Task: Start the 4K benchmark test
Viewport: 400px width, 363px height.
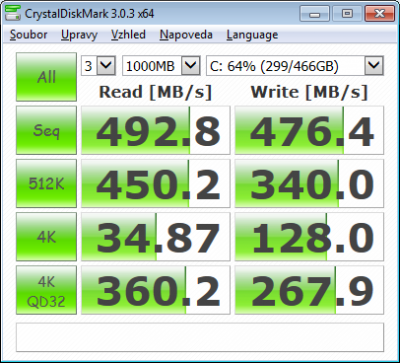Action: [x=46, y=237]
